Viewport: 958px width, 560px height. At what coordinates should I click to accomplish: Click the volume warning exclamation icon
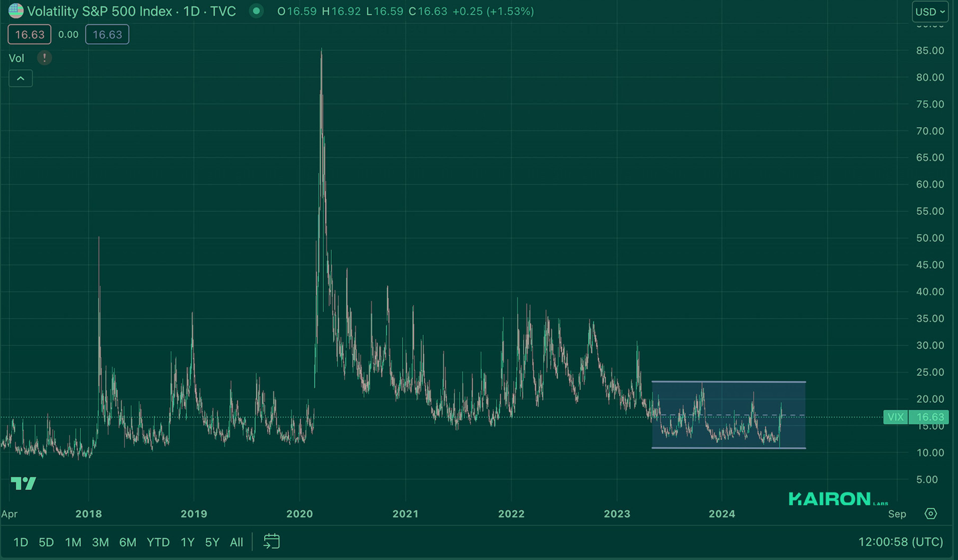44,58
